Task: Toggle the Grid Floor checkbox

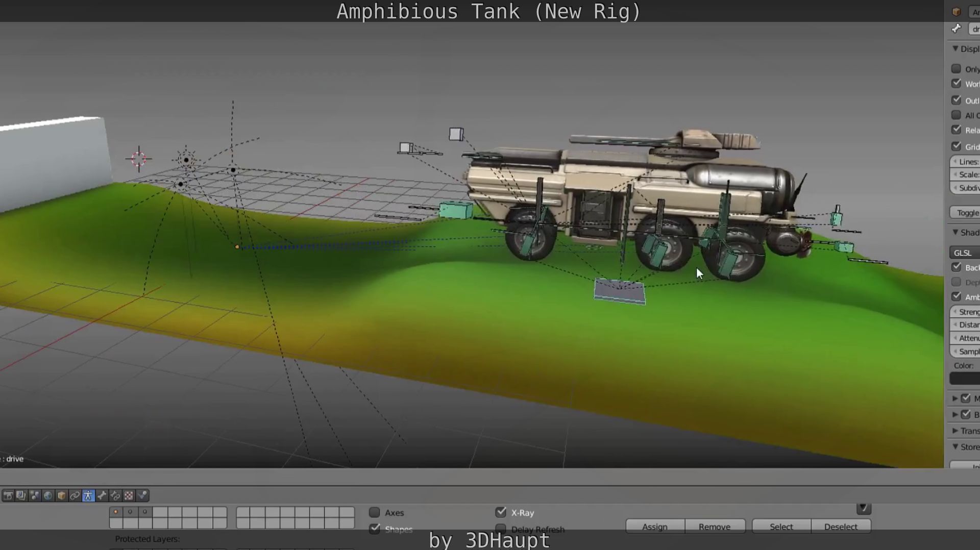Action: [957, 146]
